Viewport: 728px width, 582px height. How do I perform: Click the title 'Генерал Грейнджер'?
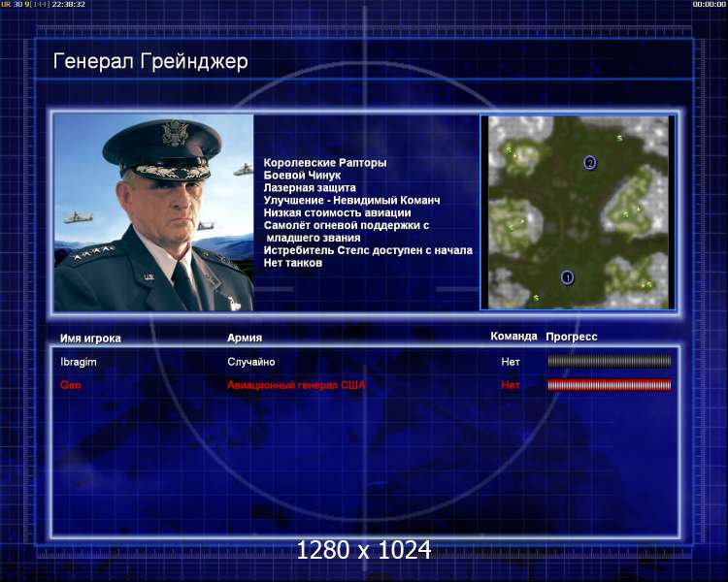[150, 62]
